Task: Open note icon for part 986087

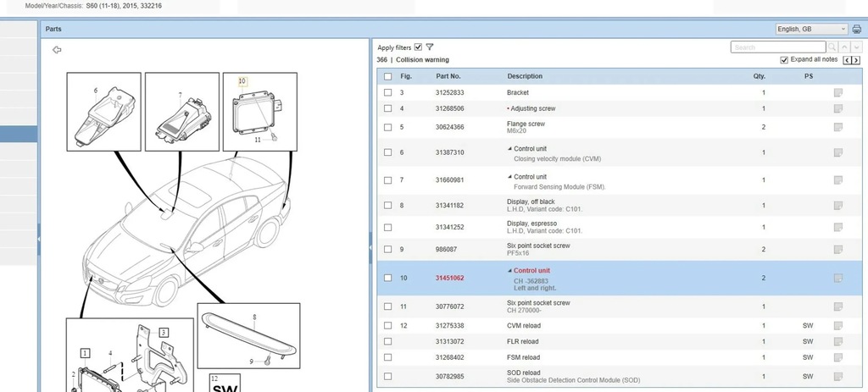Action: pyautogui.click(x=838, y=249)
